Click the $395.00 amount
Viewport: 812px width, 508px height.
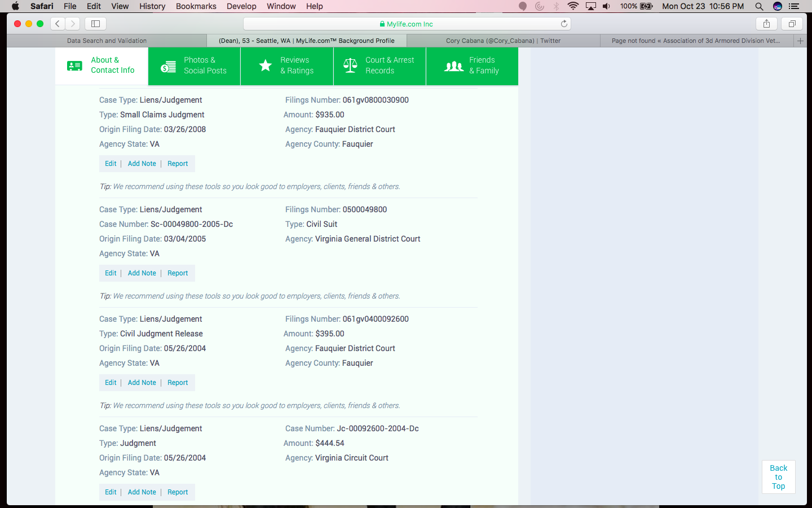[330, 334]
